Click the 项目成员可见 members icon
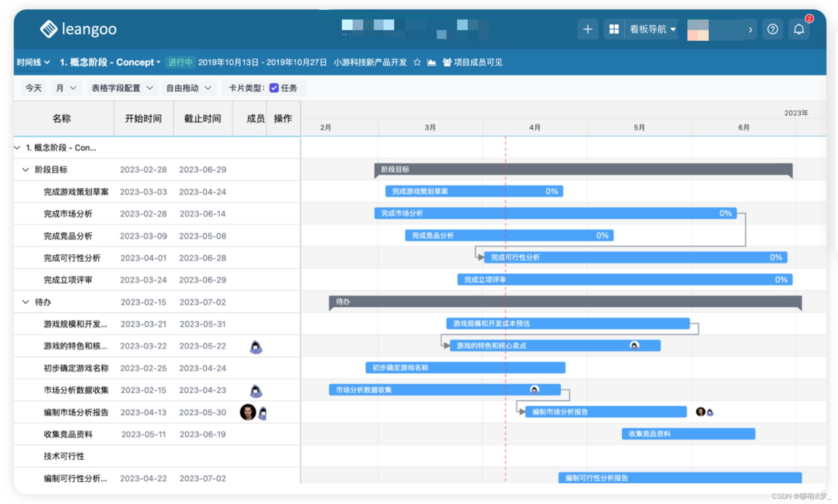Viewport: 838px width, 504px height. 447,62
